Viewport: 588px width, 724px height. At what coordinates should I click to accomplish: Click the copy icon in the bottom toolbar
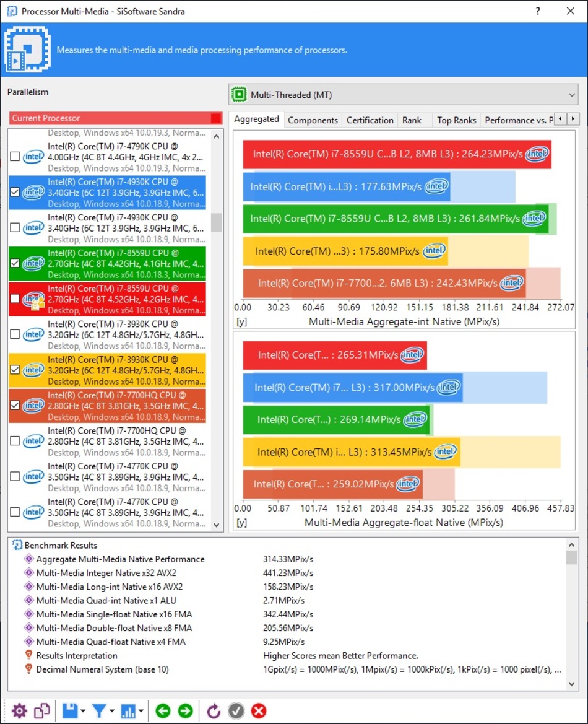42,710
